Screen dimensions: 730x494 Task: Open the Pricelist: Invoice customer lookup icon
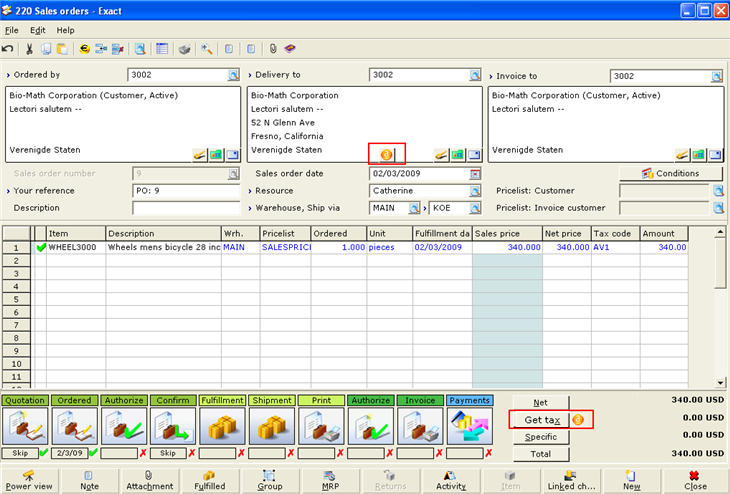[x=718, y=208]
